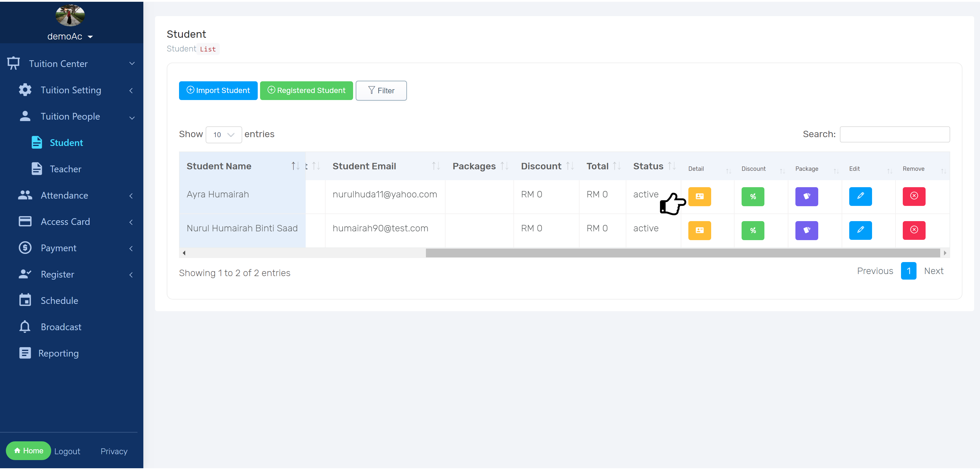Go to the Next page
This screenshot has height=470, width=980.
[x=933, y=271]
